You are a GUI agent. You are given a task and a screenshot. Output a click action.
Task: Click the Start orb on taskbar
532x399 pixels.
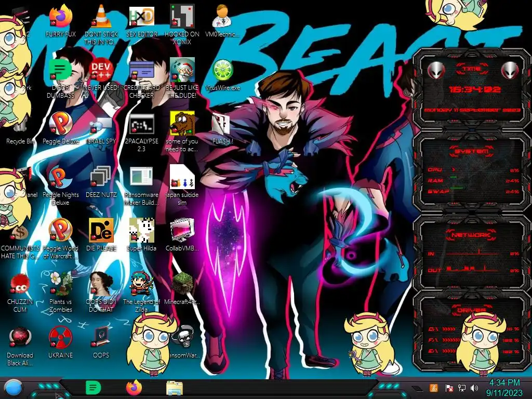pos(14,388)
